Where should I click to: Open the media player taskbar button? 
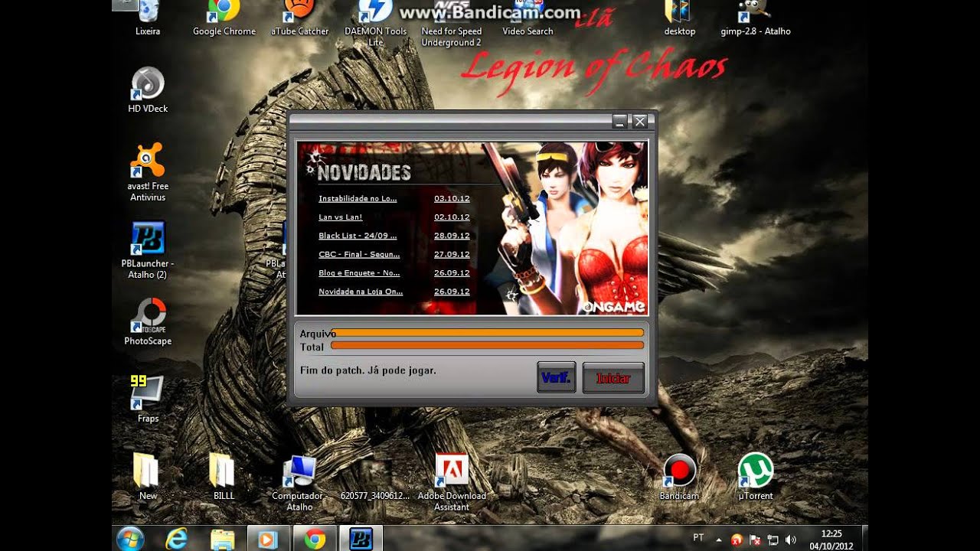click(268, 539)
